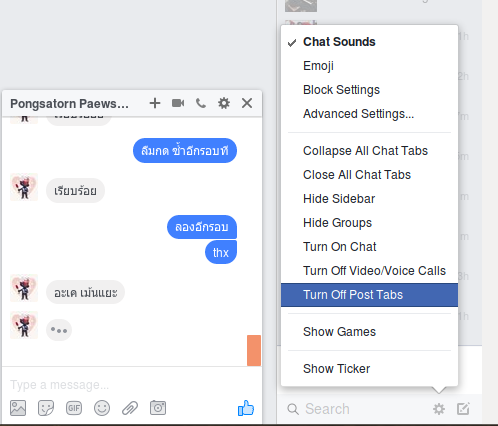Open the GIF picker
Image resolution: width=498 pixels, height=426 pixels.
[x=74, y=408]
